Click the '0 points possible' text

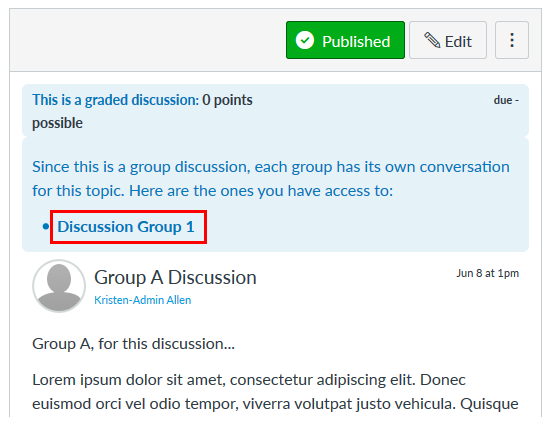142,111
